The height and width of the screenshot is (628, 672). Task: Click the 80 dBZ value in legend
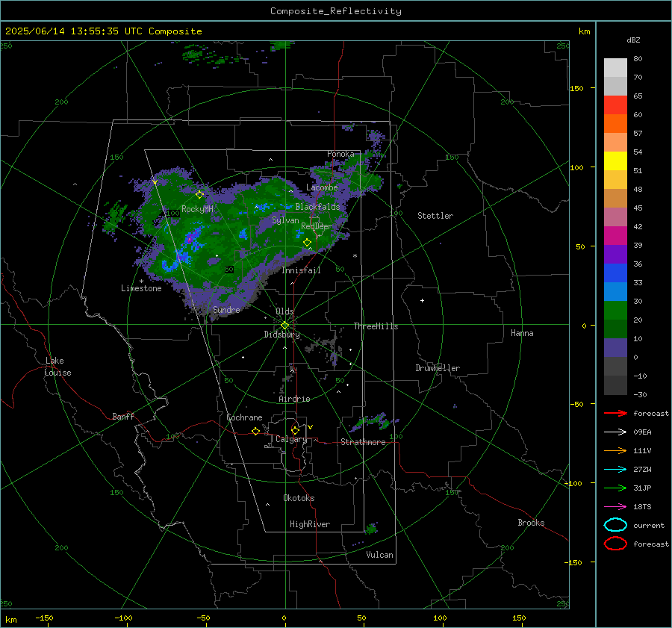tap(638, 59)
